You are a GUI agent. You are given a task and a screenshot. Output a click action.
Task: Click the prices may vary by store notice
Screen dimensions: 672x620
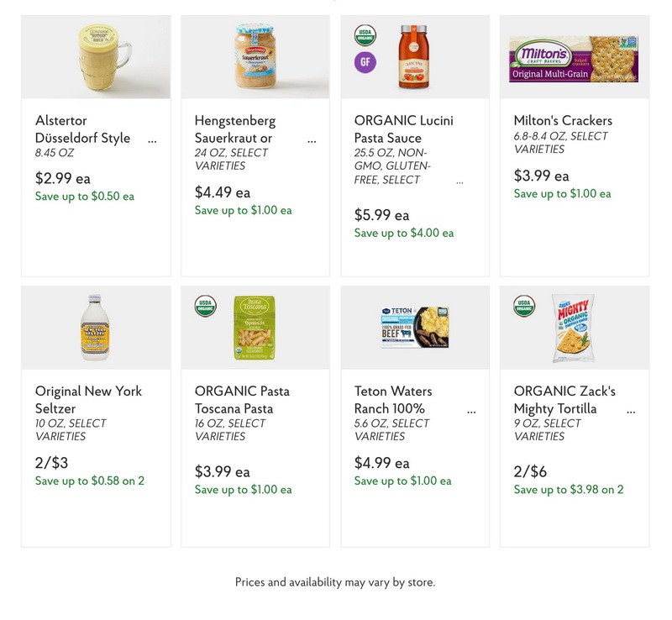pos(336,581)
